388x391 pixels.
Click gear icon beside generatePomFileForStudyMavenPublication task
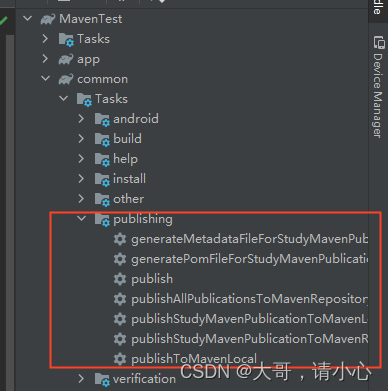click(x=120, y=259)
